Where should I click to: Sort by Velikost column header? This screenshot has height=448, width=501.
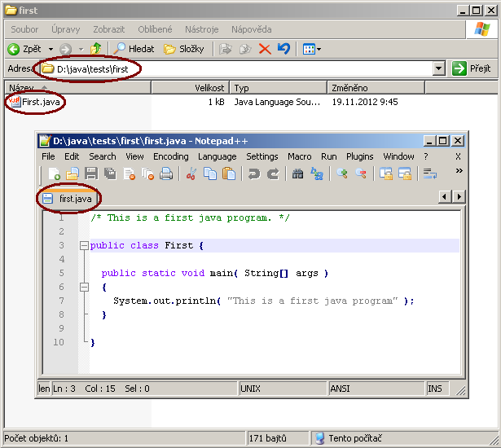(x=190, y=87)
